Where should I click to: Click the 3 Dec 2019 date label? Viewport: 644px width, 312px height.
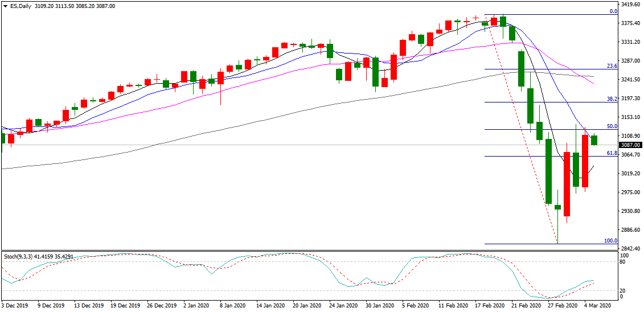16,306
